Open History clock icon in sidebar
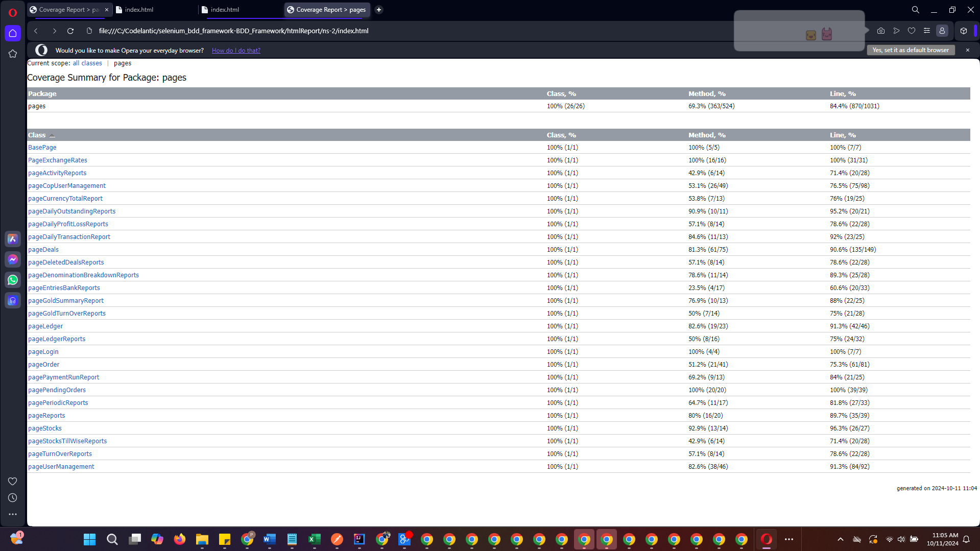 [x=13, y=497]
